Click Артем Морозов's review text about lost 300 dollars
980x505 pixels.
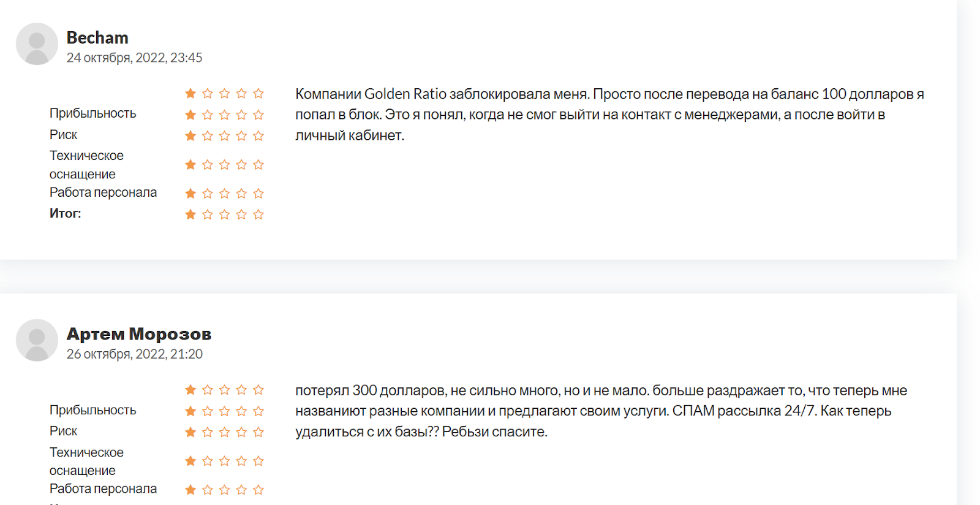click(600, 411)
